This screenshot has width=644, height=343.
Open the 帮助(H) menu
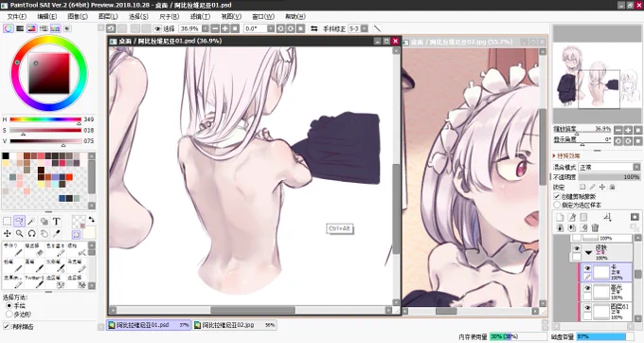(x=295, y=16)
